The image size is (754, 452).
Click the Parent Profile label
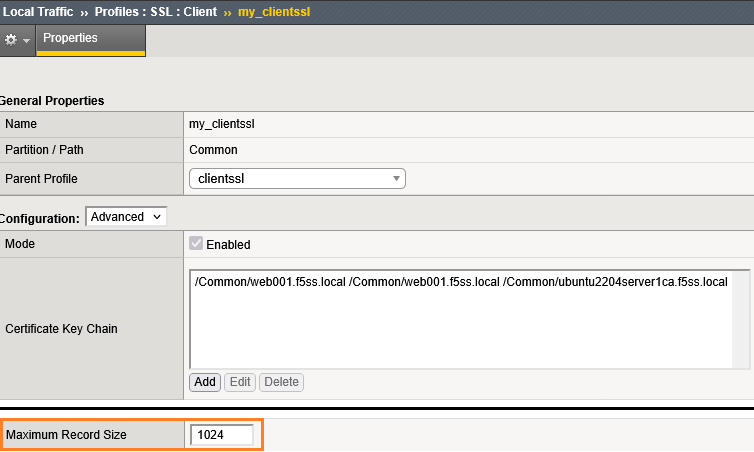pos(41,179)
